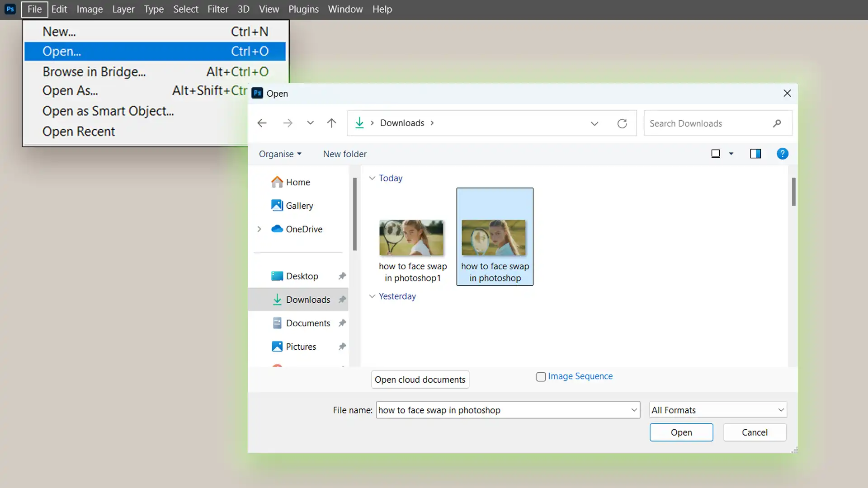This screenshot has width=868, height=488.
Task: Click the Pictures pin icon in sidebar
Action: click(343, 346)
